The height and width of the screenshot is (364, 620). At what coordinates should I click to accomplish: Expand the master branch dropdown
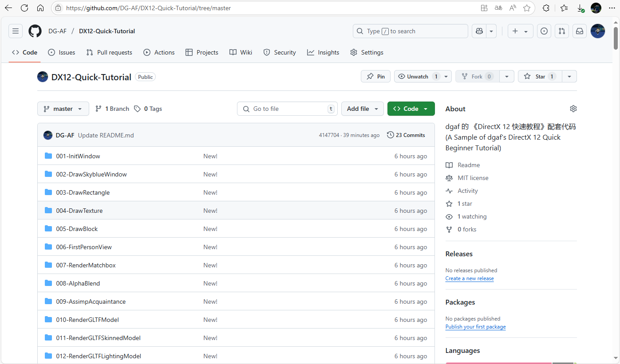point(63,109)
